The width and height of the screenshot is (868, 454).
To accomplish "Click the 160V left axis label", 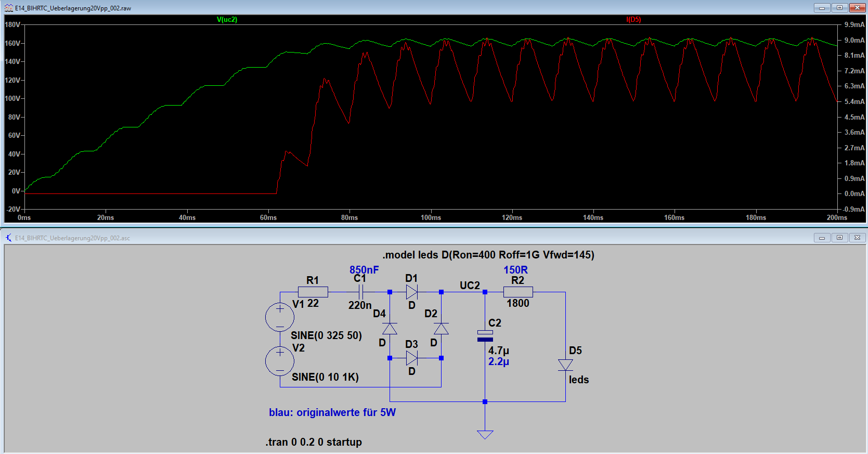I will [x=12, y=43].
